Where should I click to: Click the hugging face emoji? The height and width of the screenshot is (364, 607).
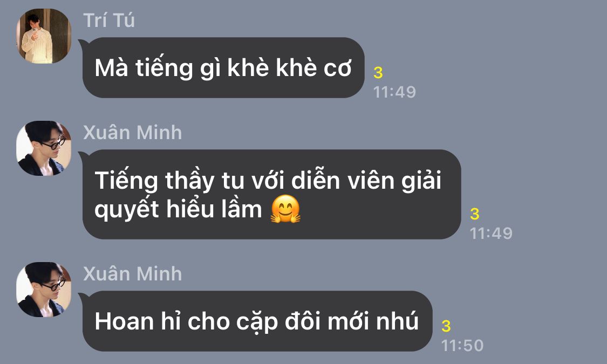click(x=285, y=209)
